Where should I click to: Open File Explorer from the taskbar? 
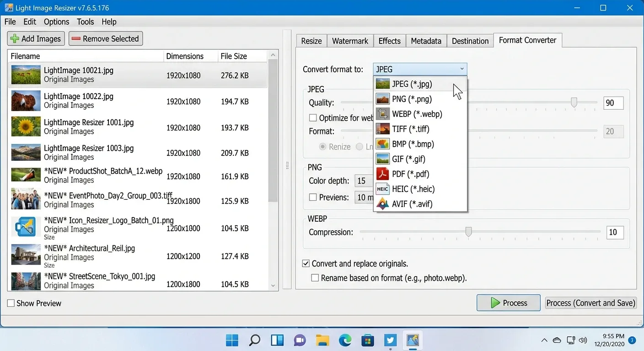[322, 340]
